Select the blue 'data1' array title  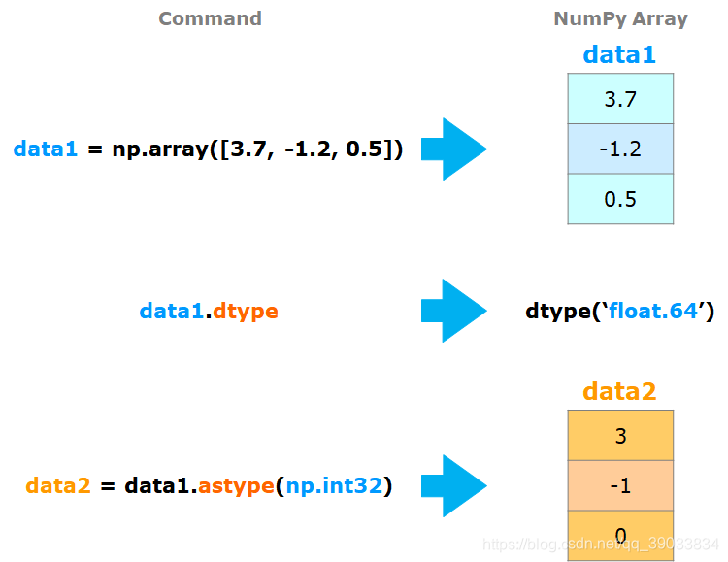click(x=619, y=54)
